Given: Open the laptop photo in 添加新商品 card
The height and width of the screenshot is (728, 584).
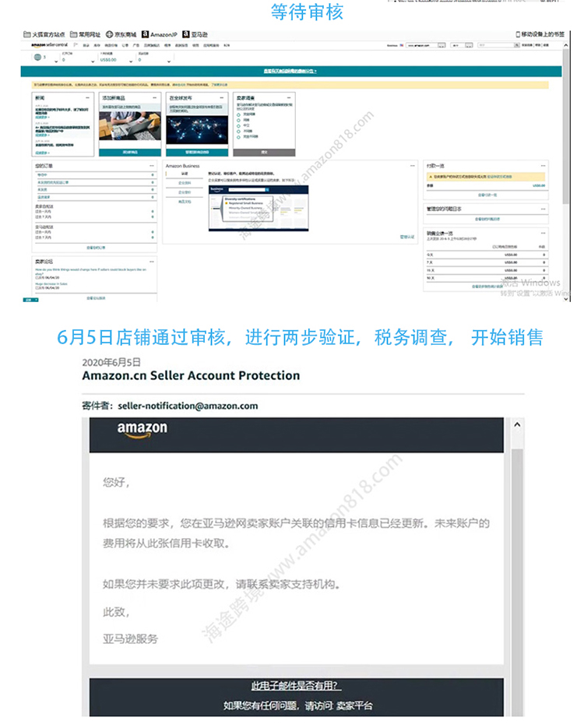Looking at the screenshot, I should [130, 125].
